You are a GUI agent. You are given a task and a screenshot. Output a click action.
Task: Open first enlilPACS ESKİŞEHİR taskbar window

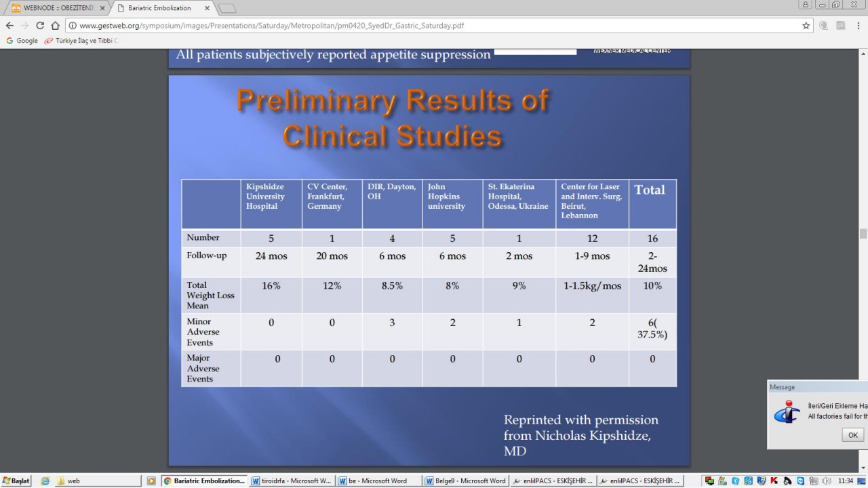click(x=553, y=481)
